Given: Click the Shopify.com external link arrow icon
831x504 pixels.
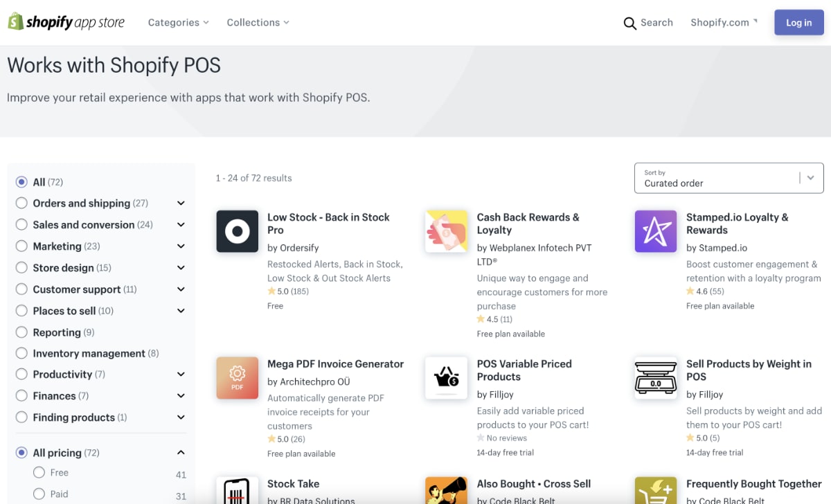Looking at the screenshot, I should (x=755, y=21).
